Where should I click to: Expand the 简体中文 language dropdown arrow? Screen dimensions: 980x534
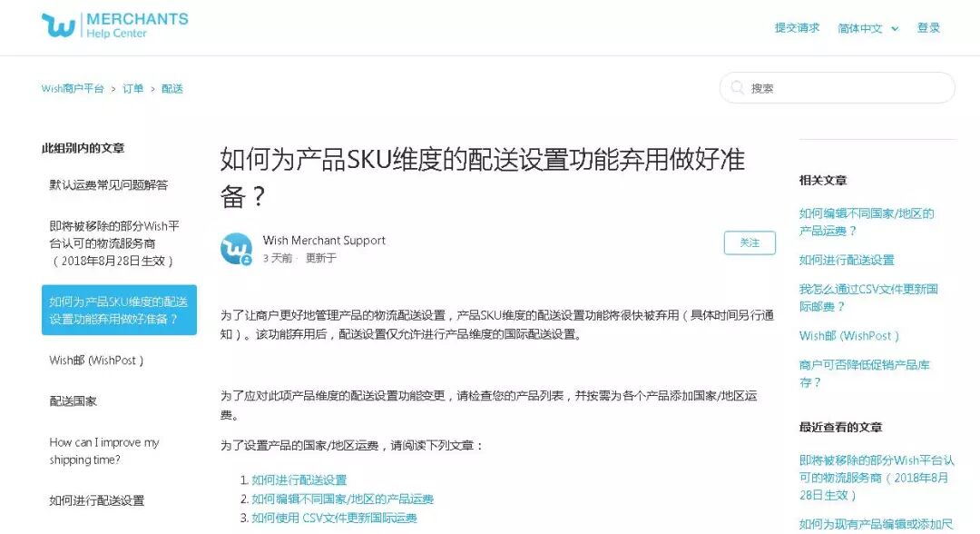click(895, 29)
